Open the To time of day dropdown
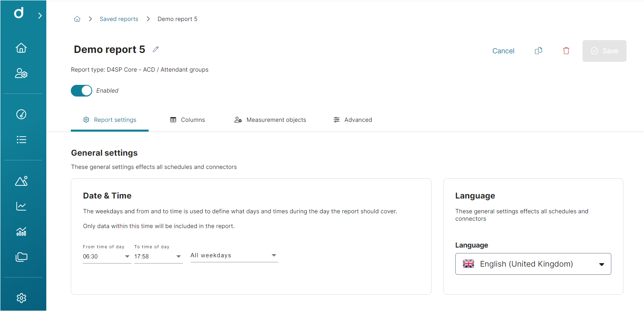Image resolution: width=644 pixels, height=311 pixels. pos(158,257)
